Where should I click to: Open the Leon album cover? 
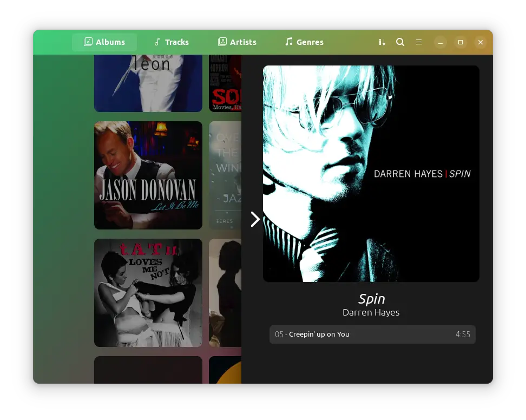(x=148, y=83)
